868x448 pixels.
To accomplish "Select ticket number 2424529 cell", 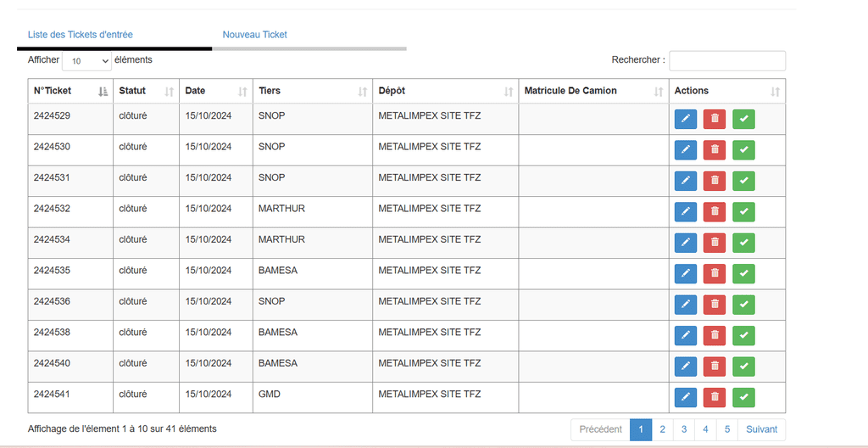I will (x=70, y=119).
